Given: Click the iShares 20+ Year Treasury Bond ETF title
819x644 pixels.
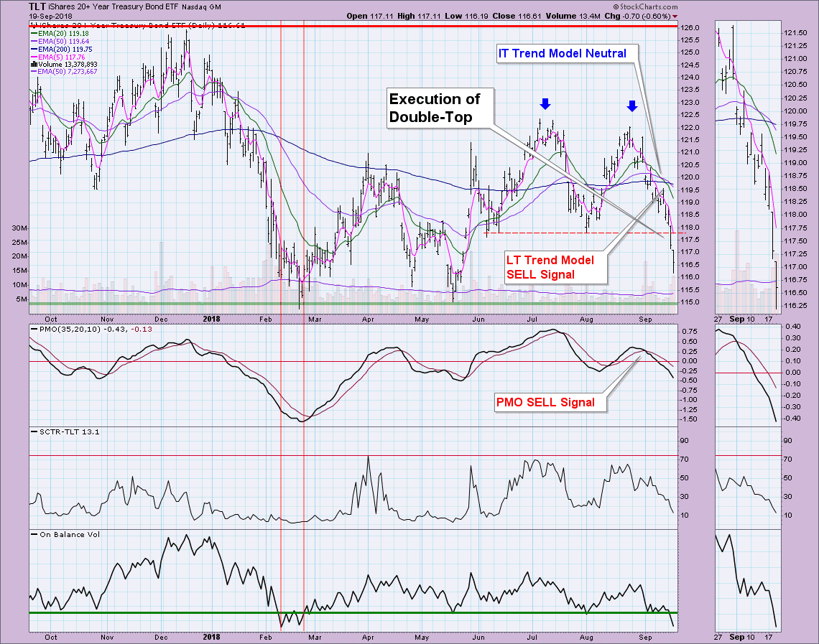Looking at the screenshot, I should 114,6.
